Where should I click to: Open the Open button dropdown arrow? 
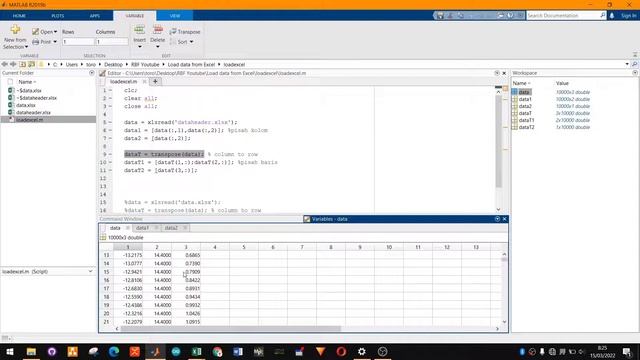(x=56, y=32)
